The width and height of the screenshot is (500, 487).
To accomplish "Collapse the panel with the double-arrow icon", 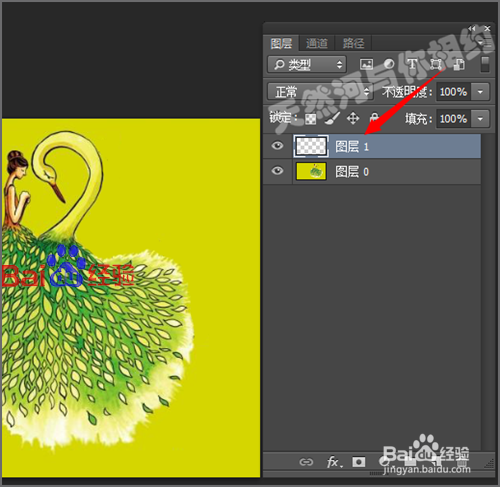I will 472,29.
